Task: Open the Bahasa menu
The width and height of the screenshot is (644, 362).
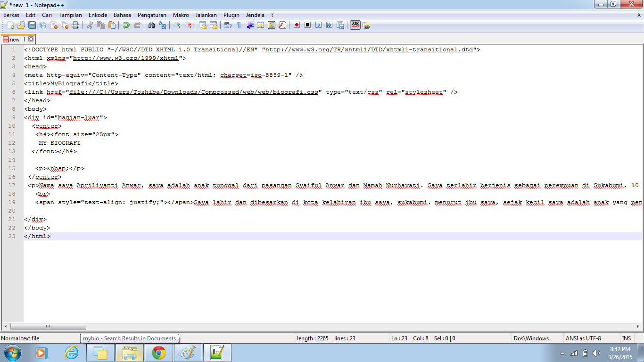Action: 122,15
